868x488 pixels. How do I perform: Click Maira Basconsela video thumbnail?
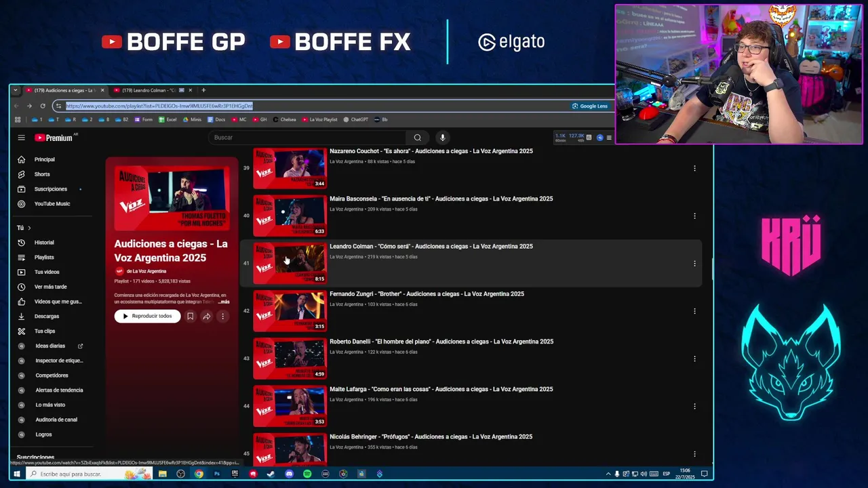click(290, 216)
